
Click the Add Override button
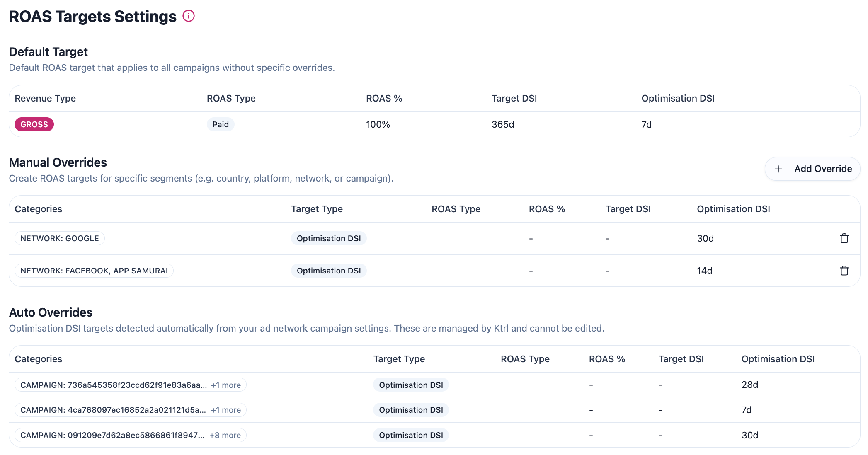(x=812, y=169)
